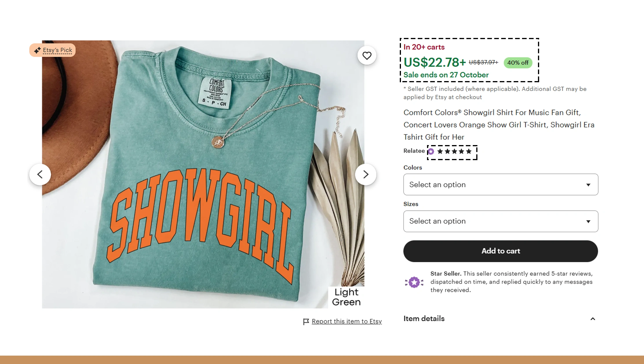This screenshot has width=644, height=364.
Task: Advance to the next product image
Action: pyautogui.click(x=366, y=174)
